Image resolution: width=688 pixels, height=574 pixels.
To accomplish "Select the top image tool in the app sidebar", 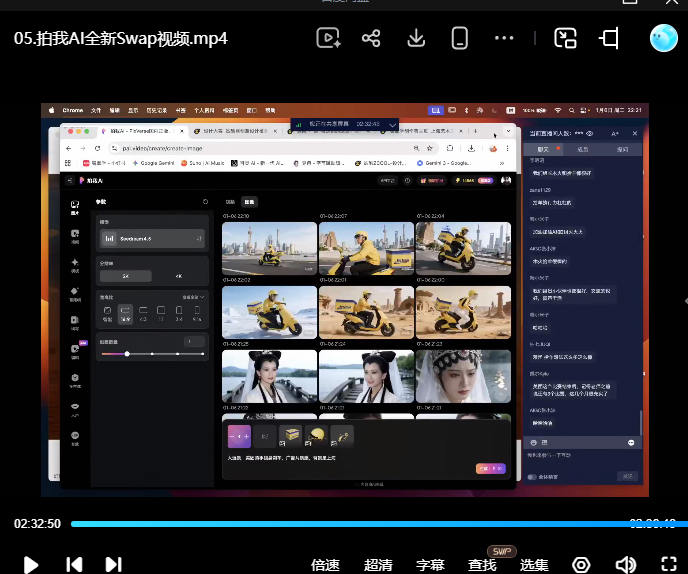I will click(75, 207).
